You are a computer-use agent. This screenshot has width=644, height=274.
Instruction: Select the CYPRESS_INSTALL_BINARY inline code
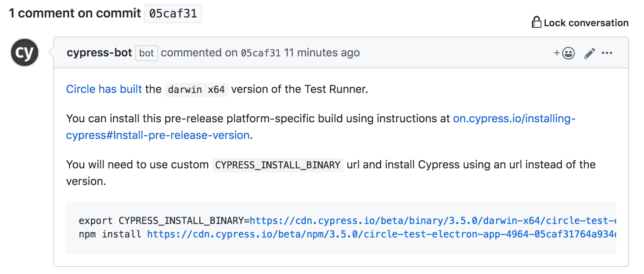[278, 165]
